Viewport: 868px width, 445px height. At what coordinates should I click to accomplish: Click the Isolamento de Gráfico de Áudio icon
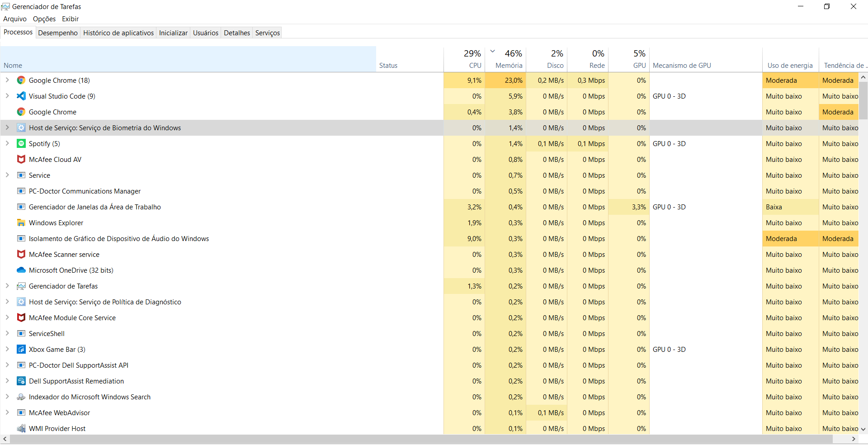(21, 238)
